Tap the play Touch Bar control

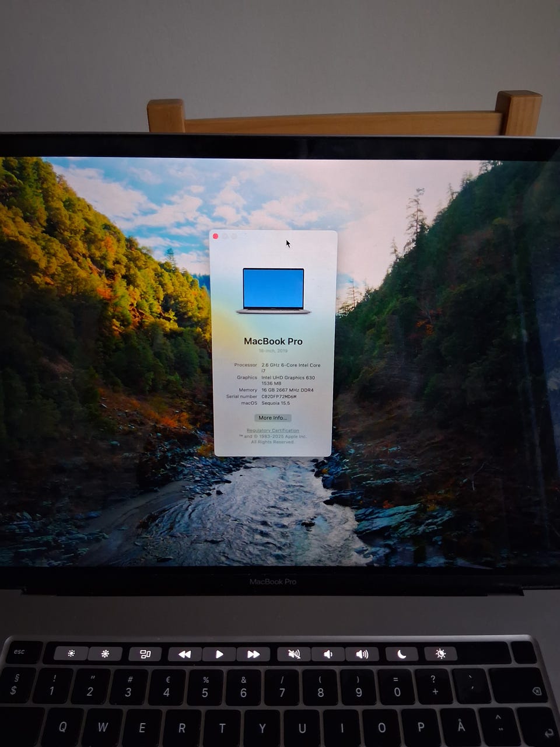tap(219, 654)
